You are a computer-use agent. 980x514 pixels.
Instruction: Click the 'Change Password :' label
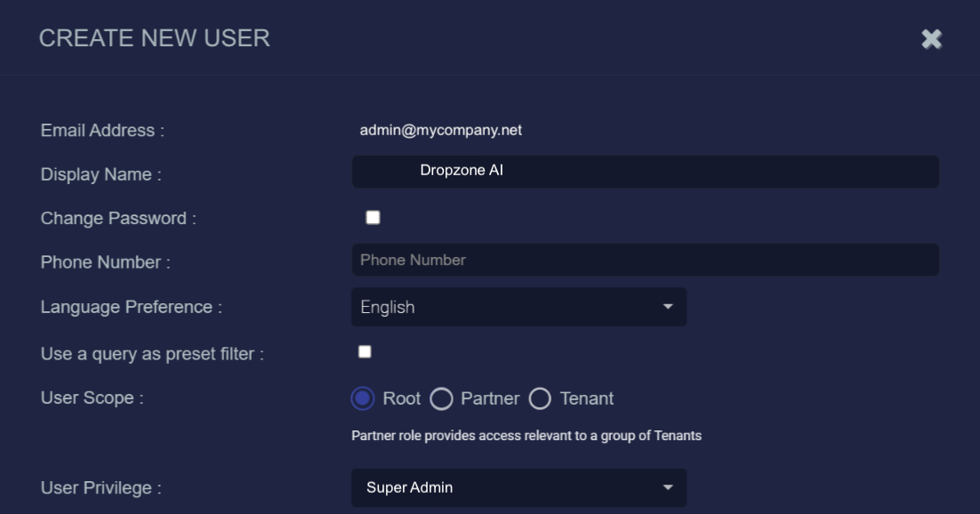click(118, 219)
